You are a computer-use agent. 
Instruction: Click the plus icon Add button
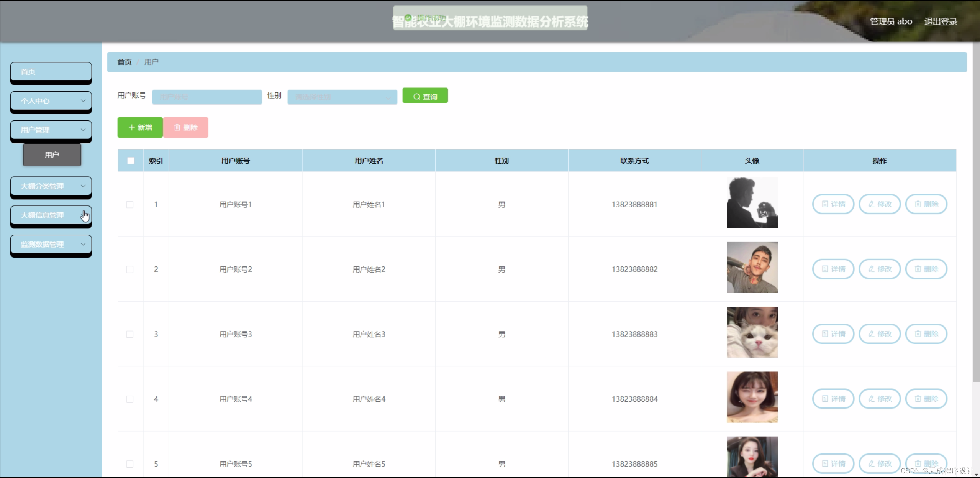click(x=140, y=127)
